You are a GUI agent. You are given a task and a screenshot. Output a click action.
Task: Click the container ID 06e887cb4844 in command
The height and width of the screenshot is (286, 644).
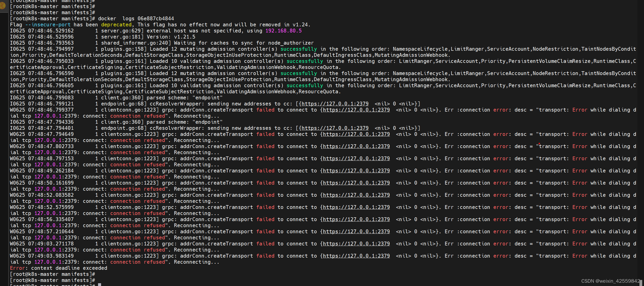click(x=156, y=19)
